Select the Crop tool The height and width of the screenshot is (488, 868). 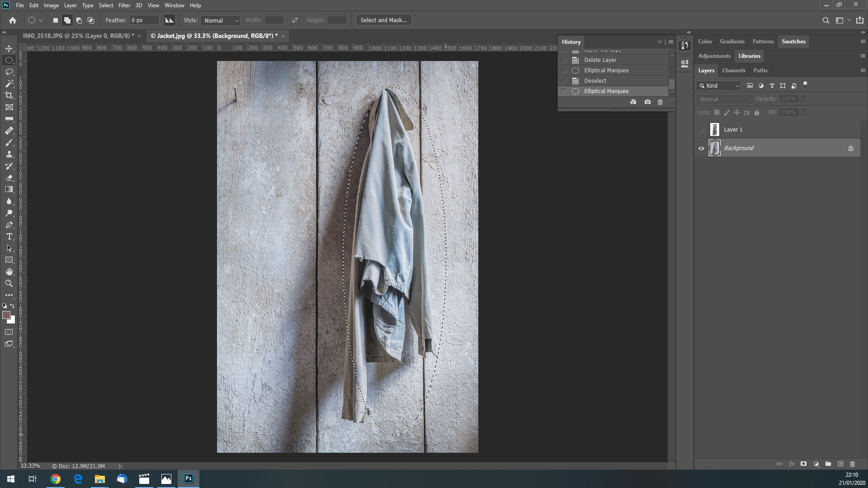pos(9,95)
